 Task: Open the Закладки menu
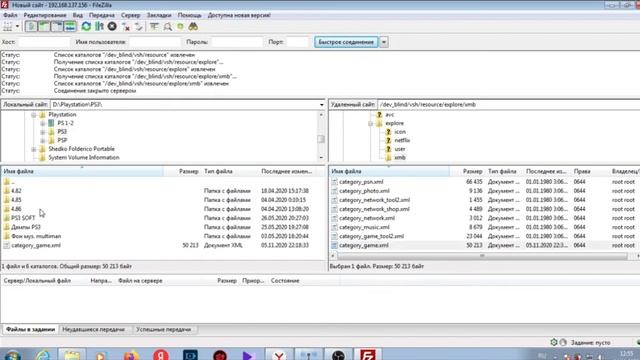point(159,15)
